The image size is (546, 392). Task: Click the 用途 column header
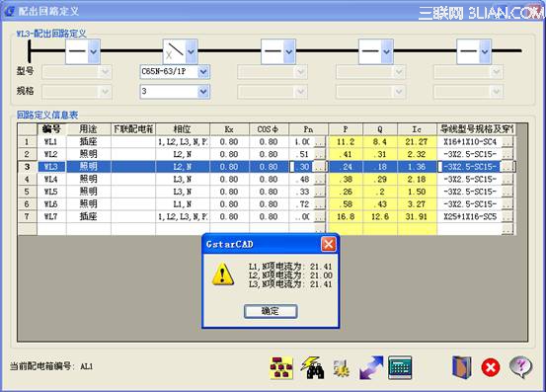pos(89,129)
